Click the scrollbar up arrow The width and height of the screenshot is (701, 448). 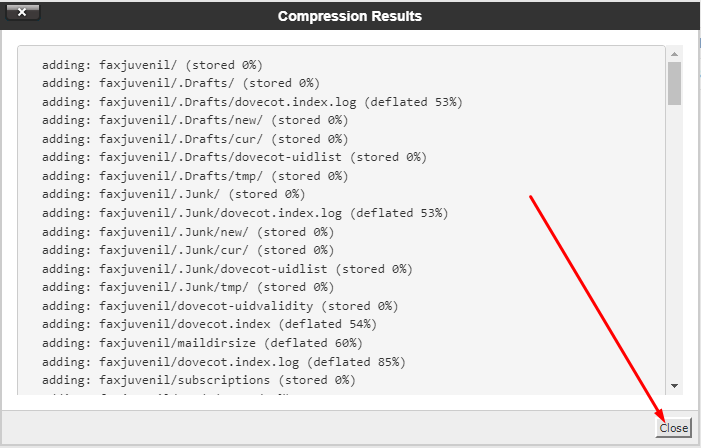point(674,53)
